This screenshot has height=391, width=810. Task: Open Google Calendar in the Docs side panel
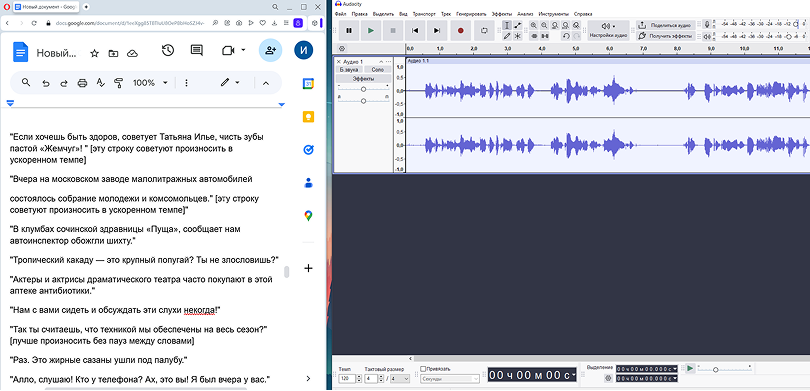[308, 84]
